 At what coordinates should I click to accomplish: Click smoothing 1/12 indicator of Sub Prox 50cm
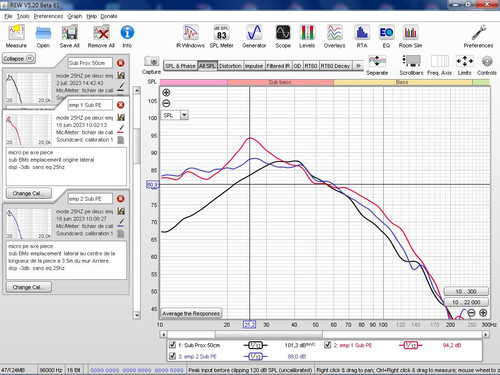point(255,345)
